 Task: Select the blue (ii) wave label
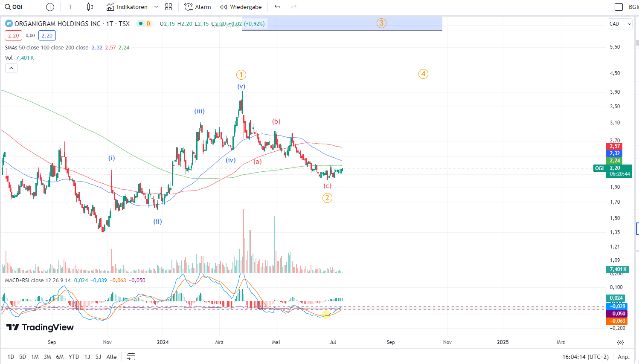158,222
